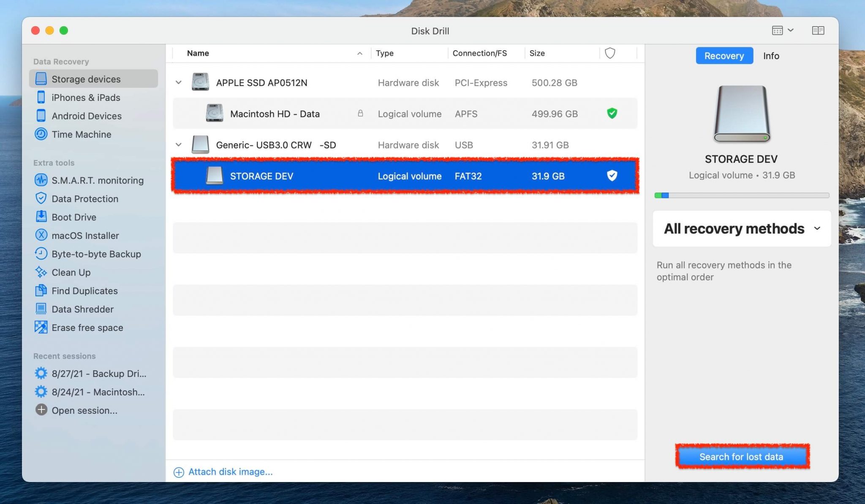Click FAT32 file system cell
Image resolution: width=865 pixels, height=504 pixels.
pyautogui.click(x=468, y=176)
